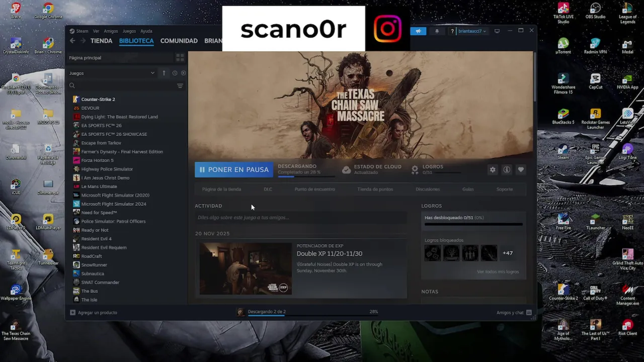
Task: Expand the briantaucci7 account dropdown
Action: 472,31
